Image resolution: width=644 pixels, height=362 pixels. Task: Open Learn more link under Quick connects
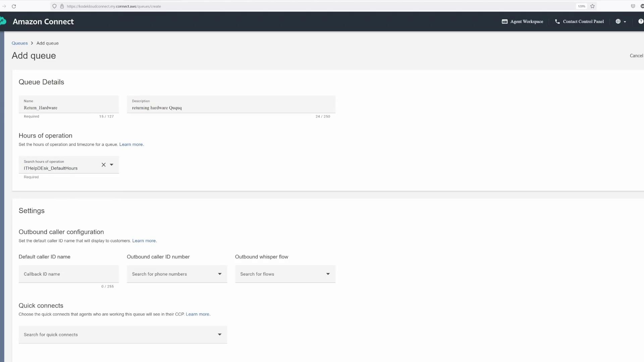pos(197,314)
